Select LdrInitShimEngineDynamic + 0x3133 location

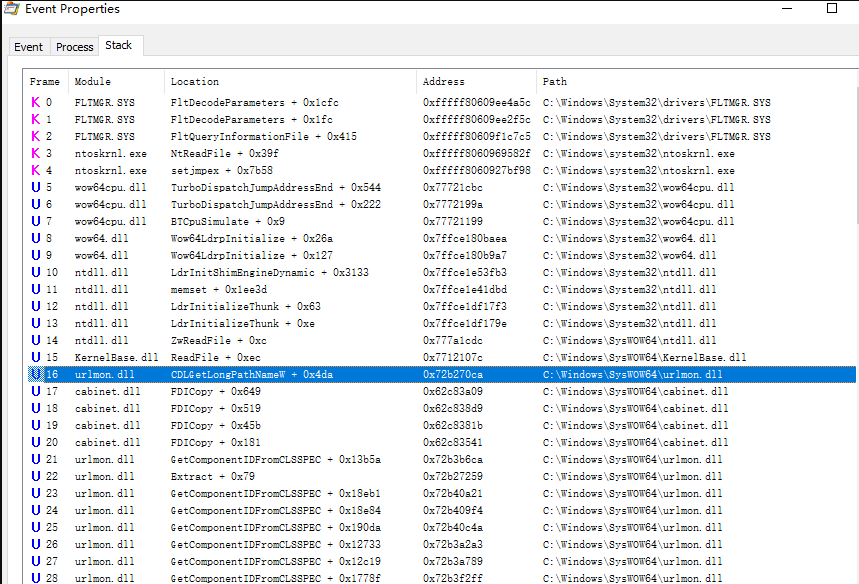click(x=270, y=272)
